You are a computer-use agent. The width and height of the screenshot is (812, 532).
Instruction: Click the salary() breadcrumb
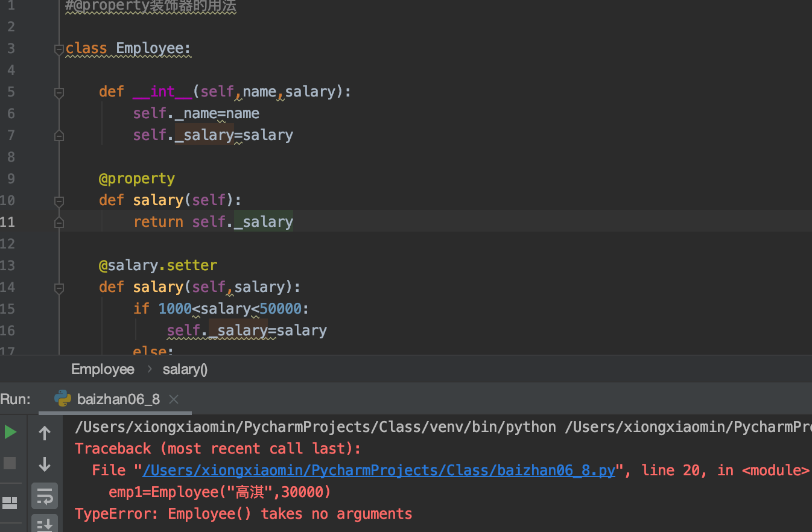point(185,369)
